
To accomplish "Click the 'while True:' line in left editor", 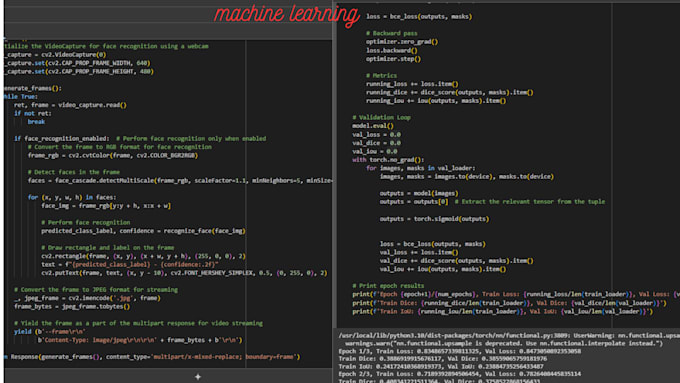I will [21, 97].
